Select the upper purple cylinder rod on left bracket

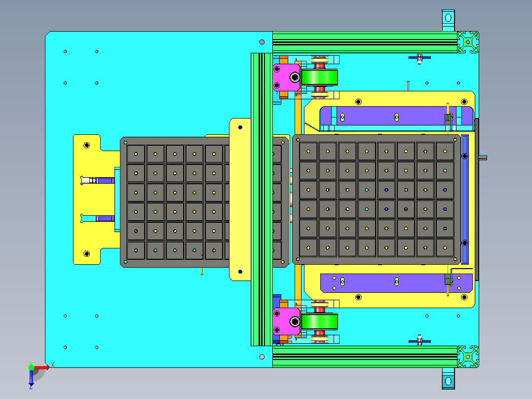click(106, 180)
